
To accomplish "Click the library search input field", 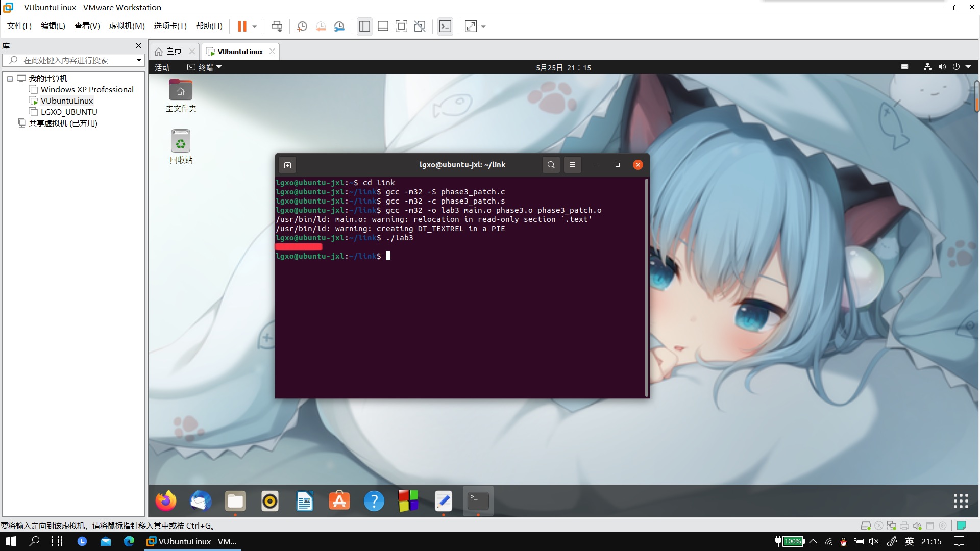I will (74, 60).
